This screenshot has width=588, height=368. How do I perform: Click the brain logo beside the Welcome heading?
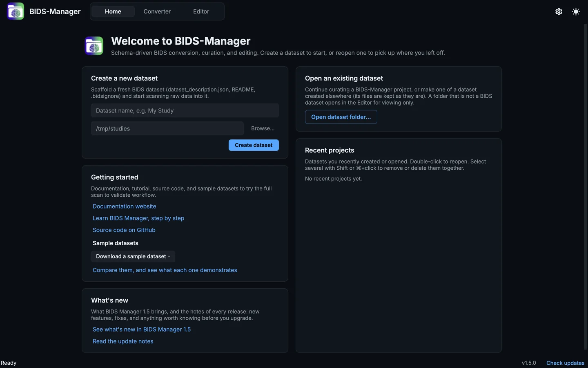click(94, 46)
